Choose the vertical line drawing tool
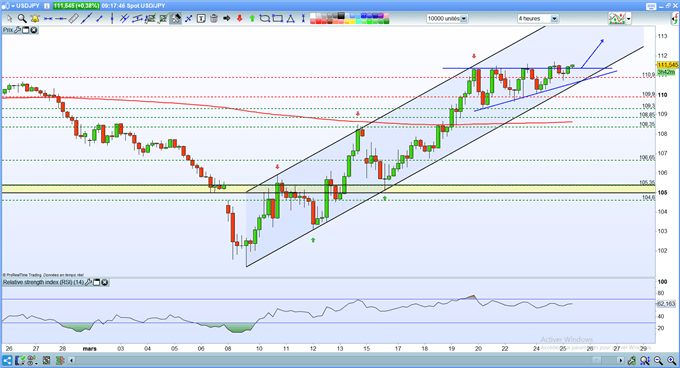 coord(112,19)
